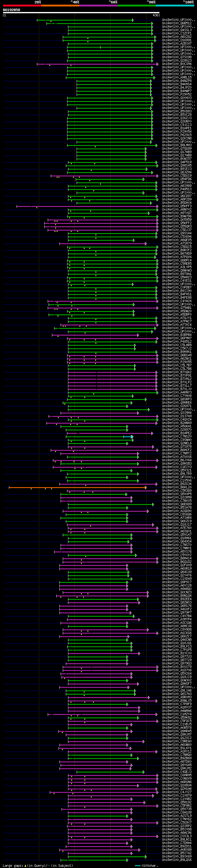197x868 pixels.
Task: Select hit label UniRef100_Q05959
Action: coord(177,220)
